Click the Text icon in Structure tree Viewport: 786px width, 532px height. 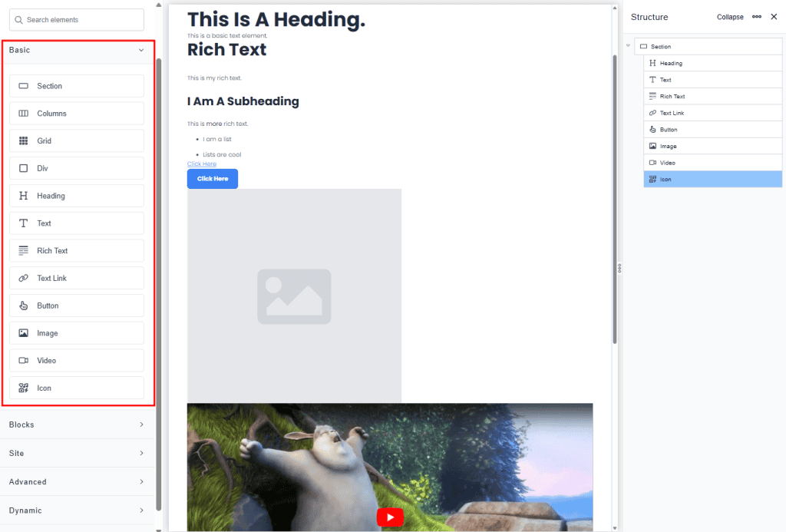652,80
